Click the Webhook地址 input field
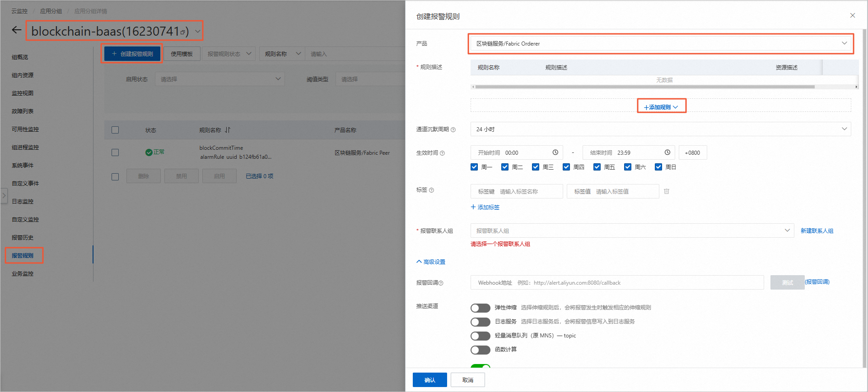Screen dimensions: 868x392 [x=617, y=282]
